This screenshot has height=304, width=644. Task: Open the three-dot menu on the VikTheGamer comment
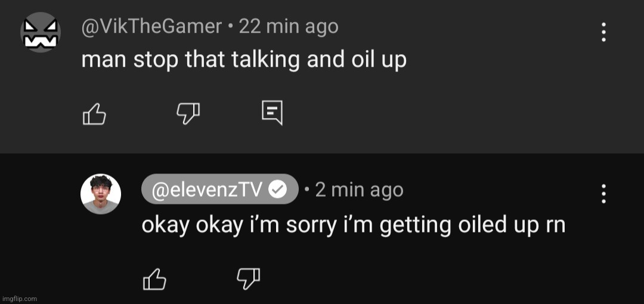coord(603,32)
